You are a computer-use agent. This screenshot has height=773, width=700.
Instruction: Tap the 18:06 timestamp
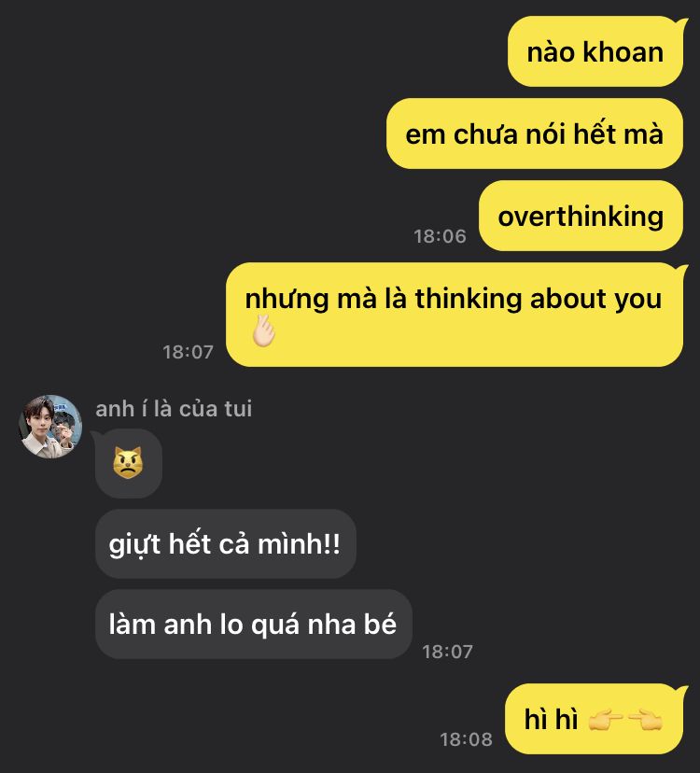tap(440, 236)
